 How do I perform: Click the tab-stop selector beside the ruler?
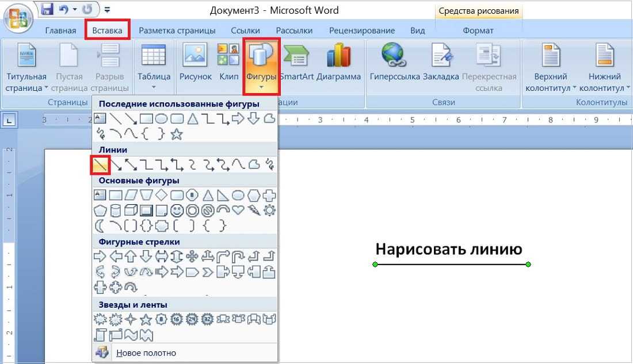click(x=9, y=120)
